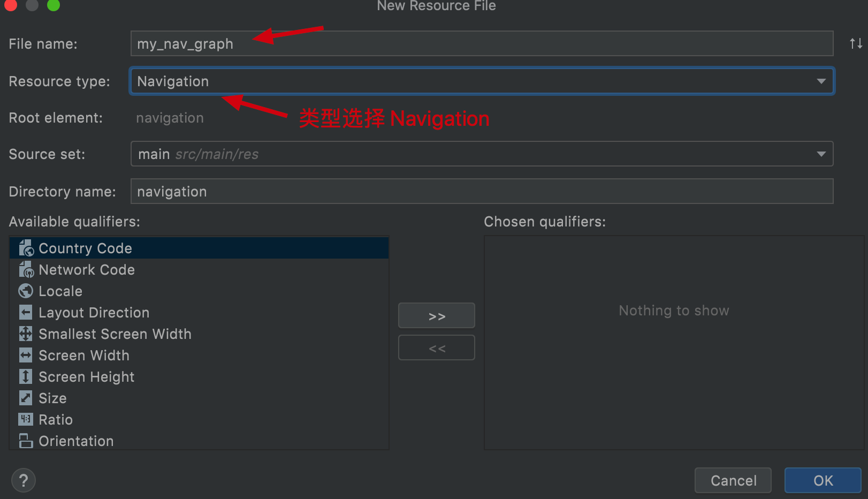This screenshot has height=499, width=868.
Task: Select the Screen Height qualifier icon
Action: click(x=25, y=376)
